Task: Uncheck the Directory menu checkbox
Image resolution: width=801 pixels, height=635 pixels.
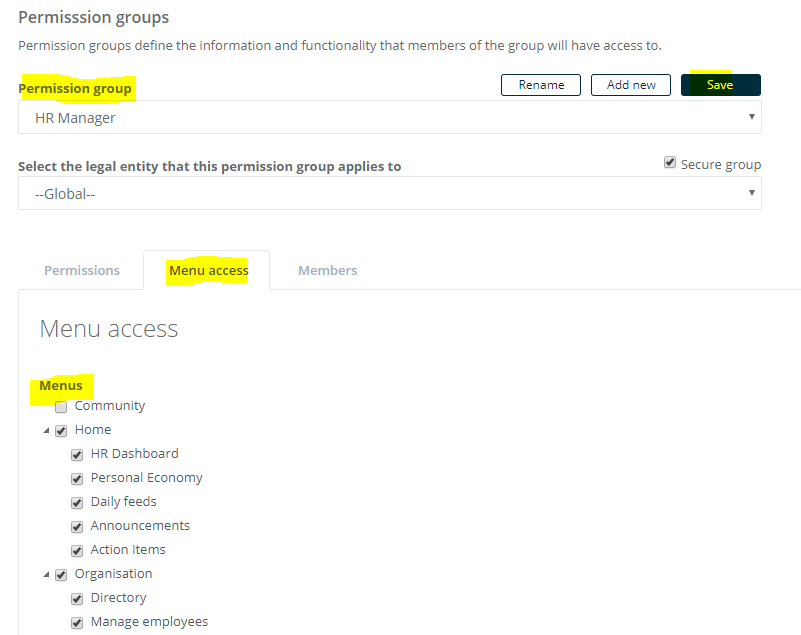Action: [x=77, y=599]
